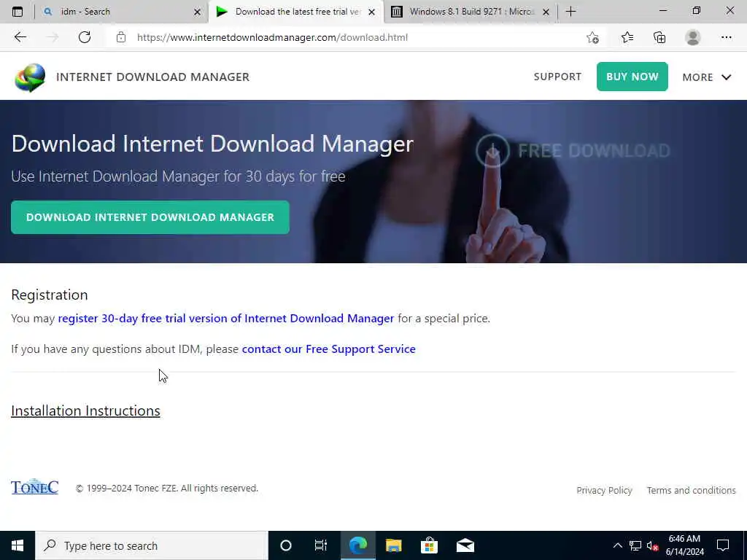Open a new browser tab

(x=570, y=12)
